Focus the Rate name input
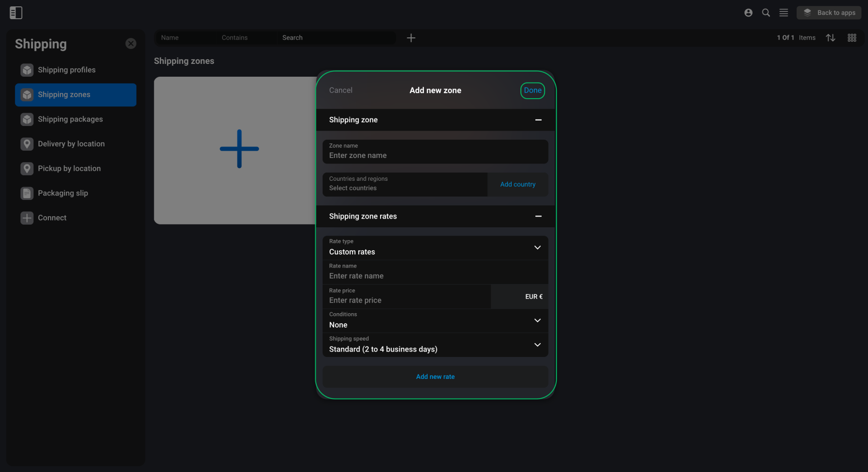868x472 pixels. coord(435,272)
